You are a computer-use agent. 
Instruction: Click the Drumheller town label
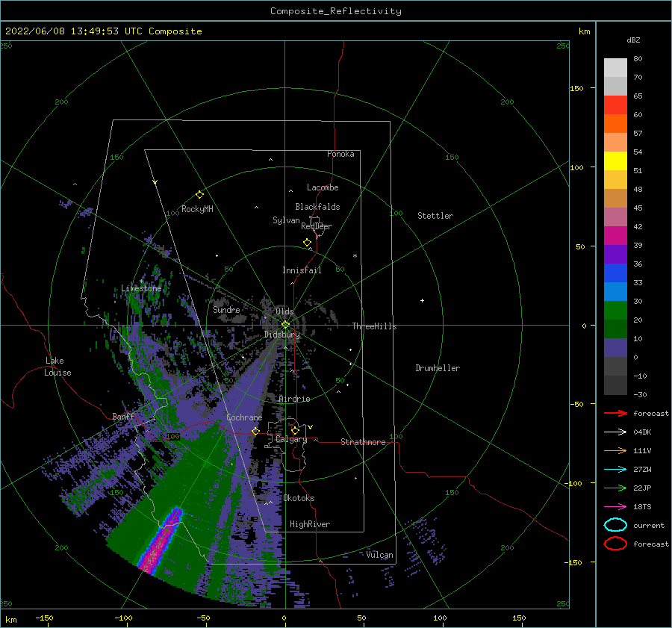coord(438,368)
